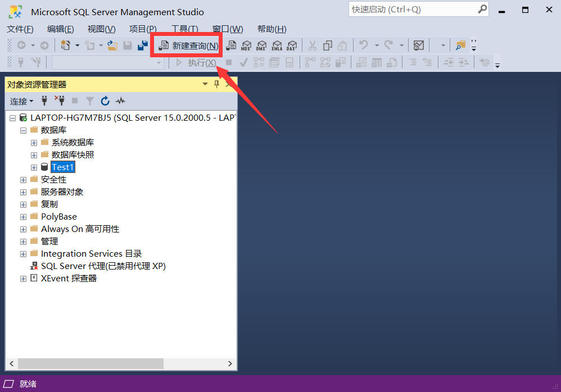Expand the 安全性 folder
This screenshot has width=561, height=392.
tap(23, 180)
